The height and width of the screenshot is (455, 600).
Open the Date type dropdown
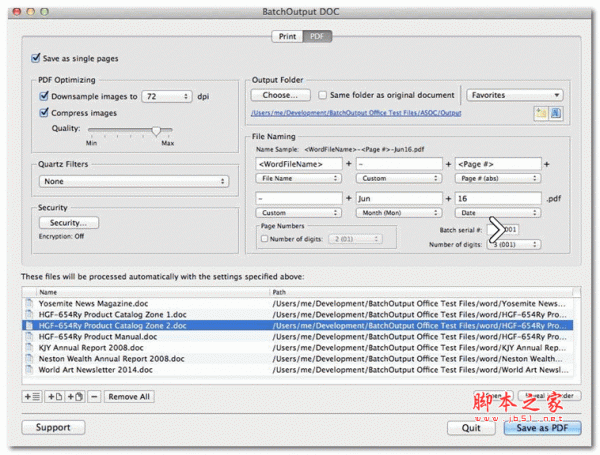[498, 213]
